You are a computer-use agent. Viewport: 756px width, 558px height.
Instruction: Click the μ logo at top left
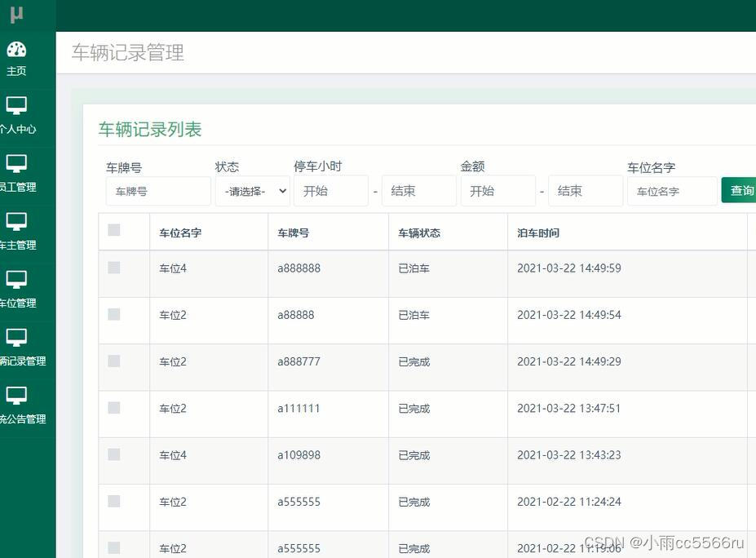[x=16, y=14]
